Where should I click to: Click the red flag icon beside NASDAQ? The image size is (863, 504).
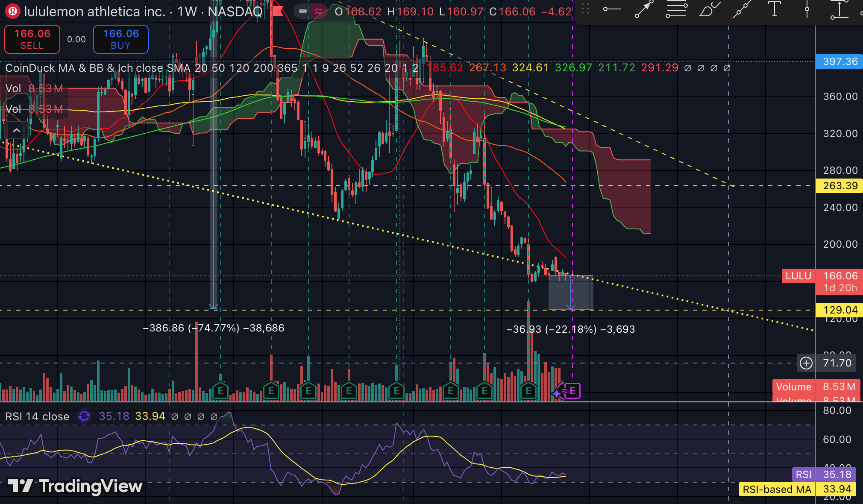click(278, 11)
